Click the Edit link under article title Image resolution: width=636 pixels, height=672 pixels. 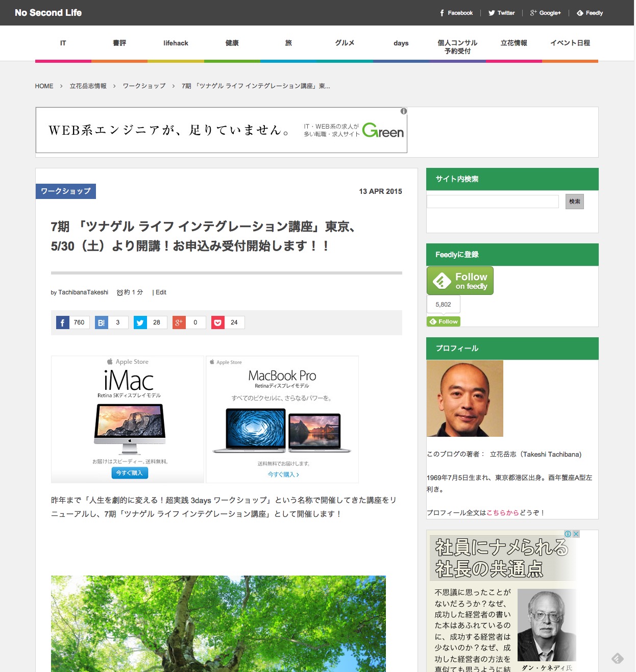coord(161,292)
